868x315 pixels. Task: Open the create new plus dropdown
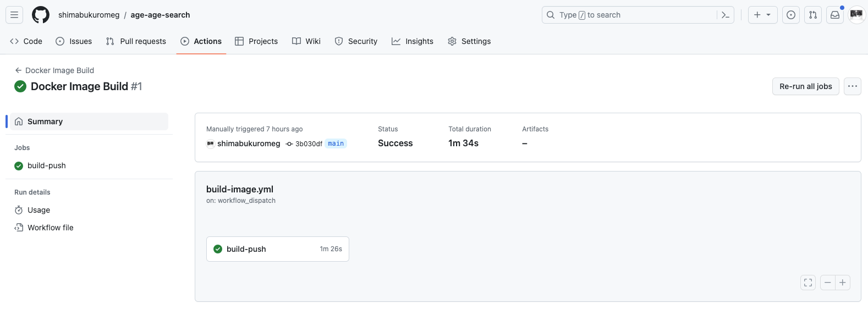click(762, 15)
